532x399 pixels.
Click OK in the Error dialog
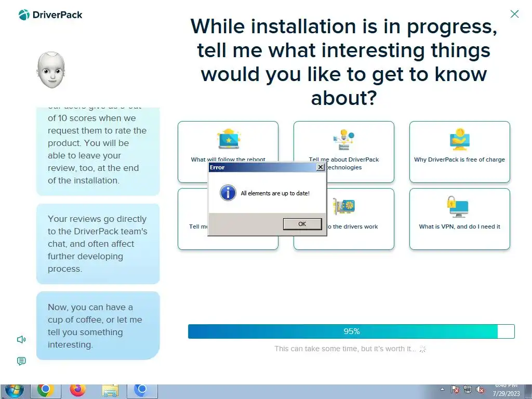[302, 224]
